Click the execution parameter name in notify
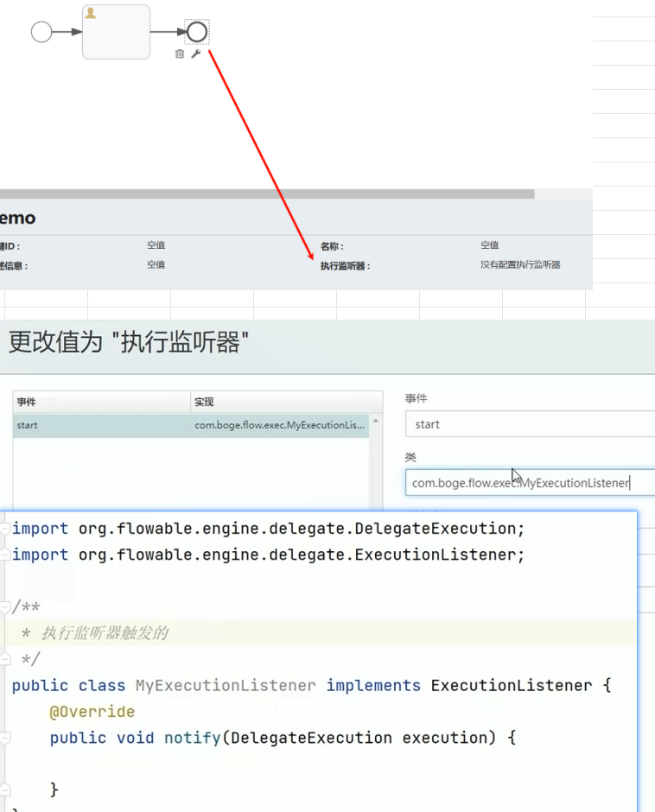 pyautogui.click(x=445, y=738)
